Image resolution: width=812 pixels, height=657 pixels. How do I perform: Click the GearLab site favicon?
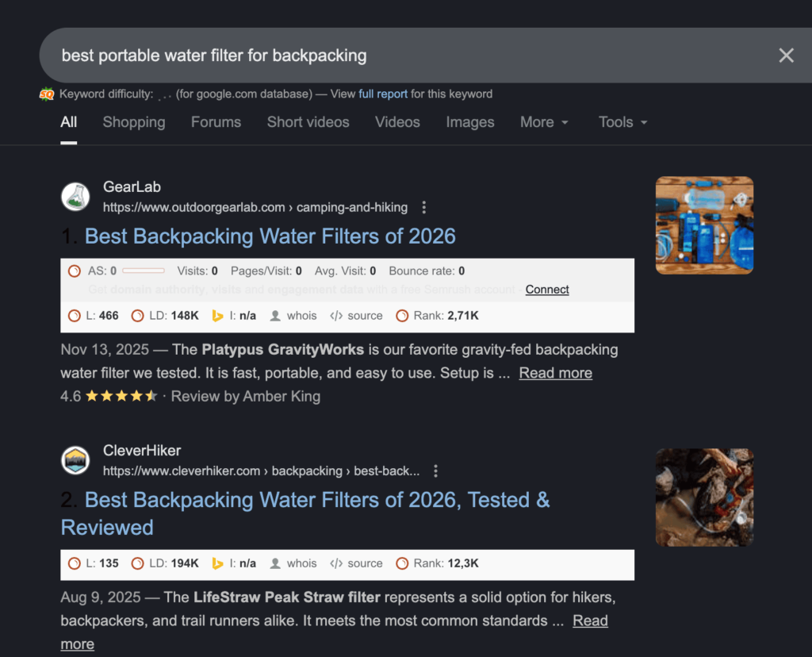75,197
